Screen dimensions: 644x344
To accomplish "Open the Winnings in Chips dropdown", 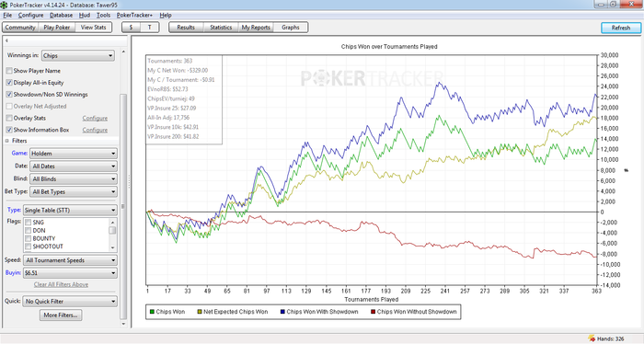I will tap(78, 55).
